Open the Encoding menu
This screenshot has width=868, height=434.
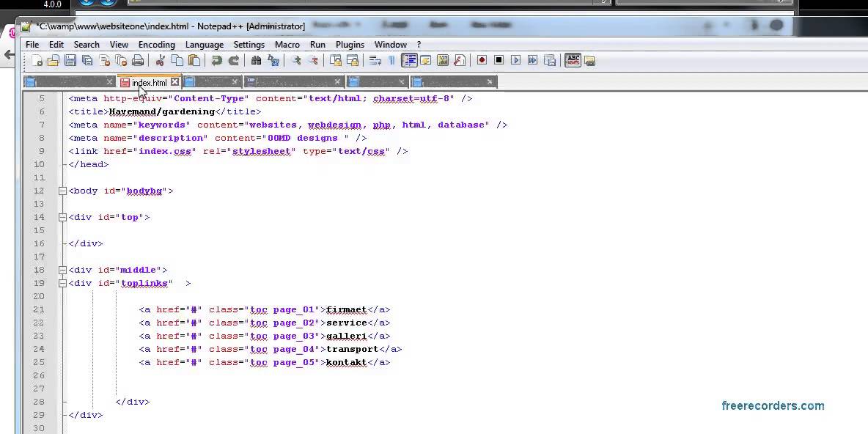coord(156,45)
